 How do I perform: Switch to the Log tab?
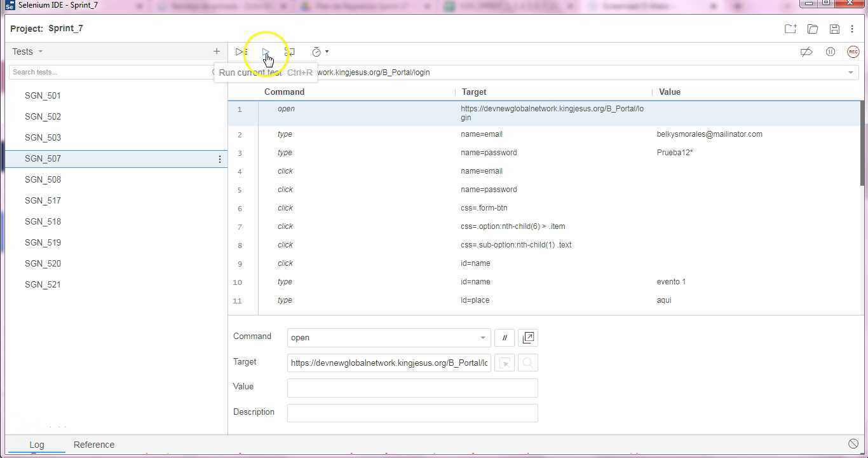pyautogui.click(x=37, y=445)
